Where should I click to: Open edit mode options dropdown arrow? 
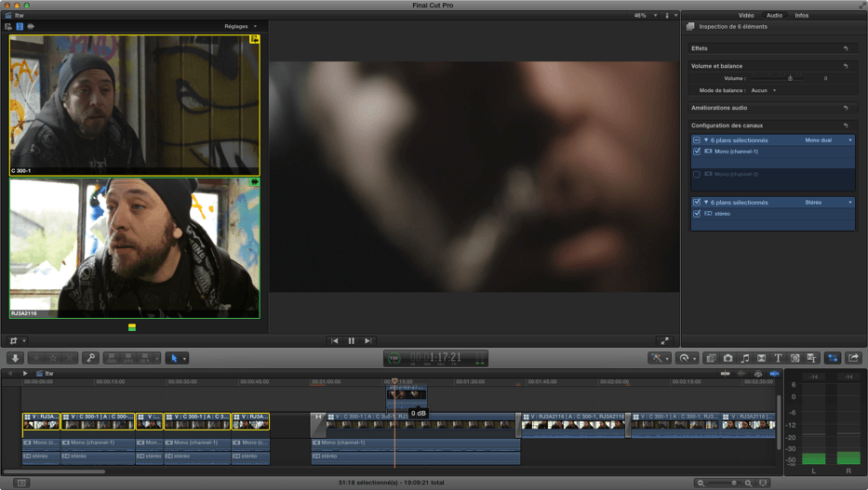click(x=157, y=358)
